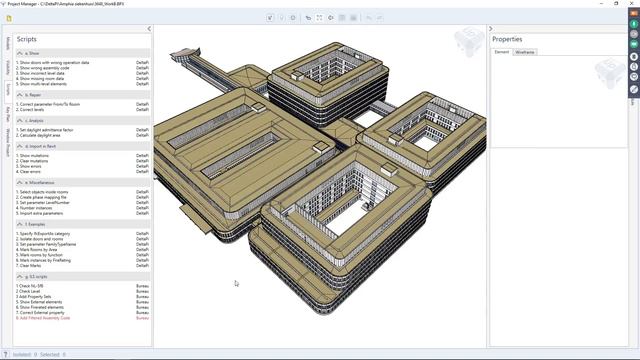The image size is (640, 360).
Task: Switch to the Wireframe properties tab
Action: (524, 52)
